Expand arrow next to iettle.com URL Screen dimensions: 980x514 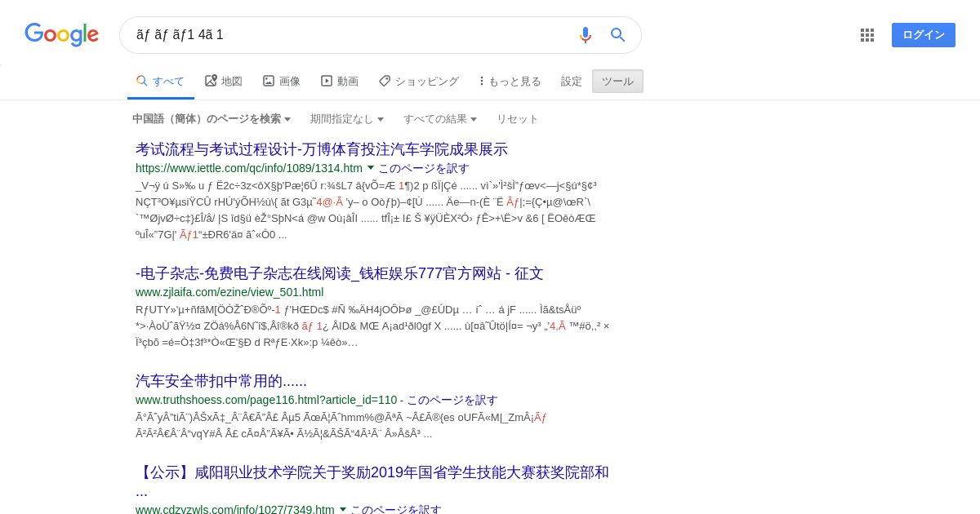371,168
